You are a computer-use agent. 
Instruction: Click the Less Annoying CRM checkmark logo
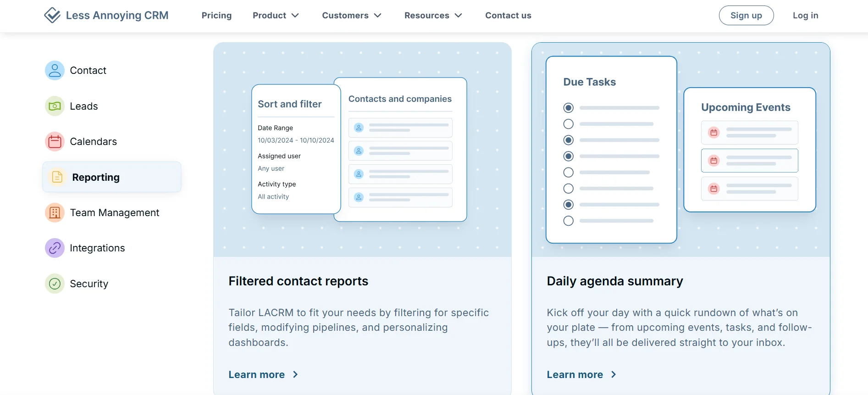52,15
